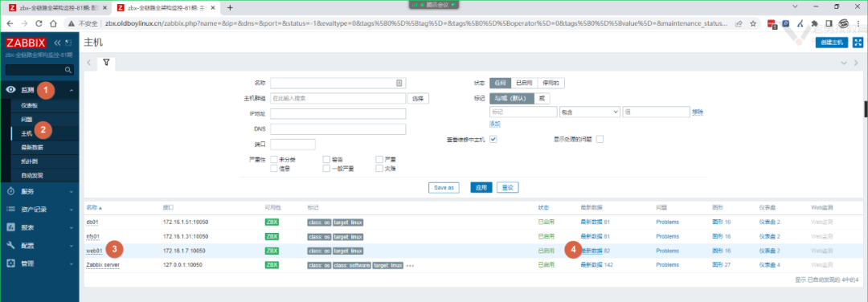
Task: Click the 创建主机 button
Action: click(832, 43)
